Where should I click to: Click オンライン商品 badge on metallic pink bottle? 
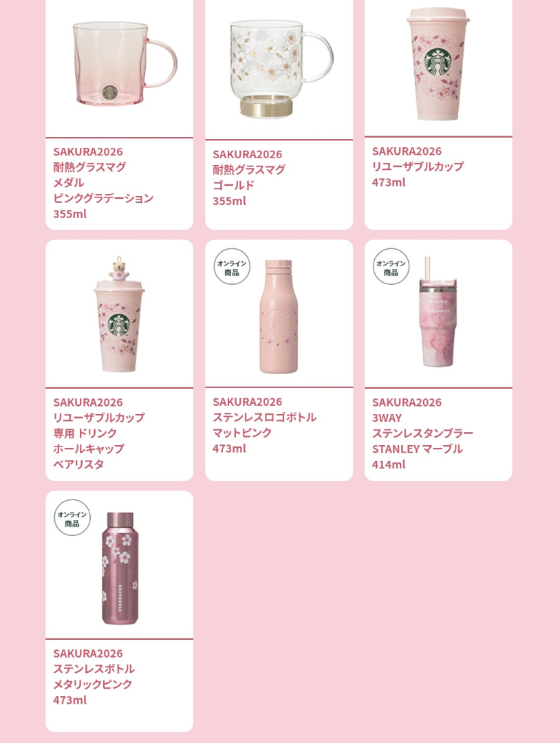click(72, 518)
